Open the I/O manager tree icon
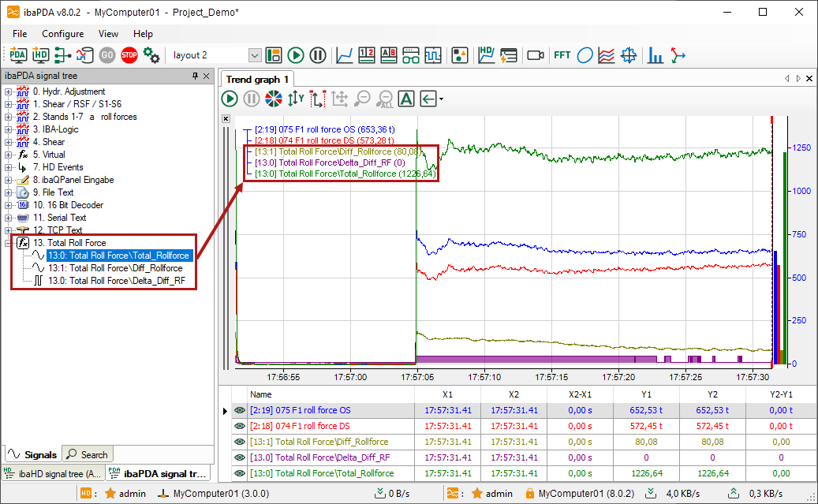This screenshot has width=818, height=504. (x=62, y=55)
